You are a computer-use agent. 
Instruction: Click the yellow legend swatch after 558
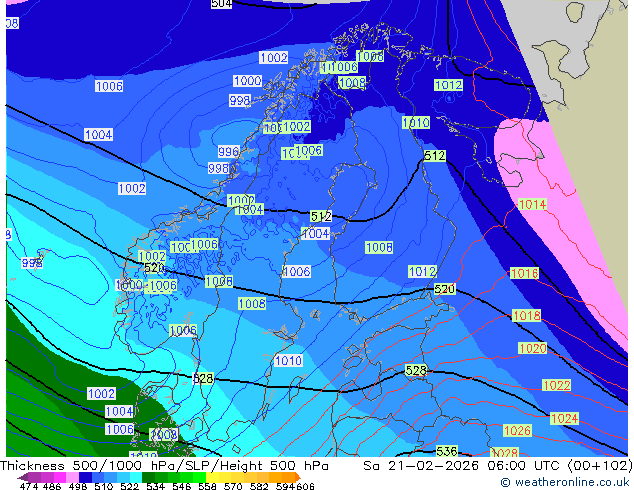click(x=212, y=477)
